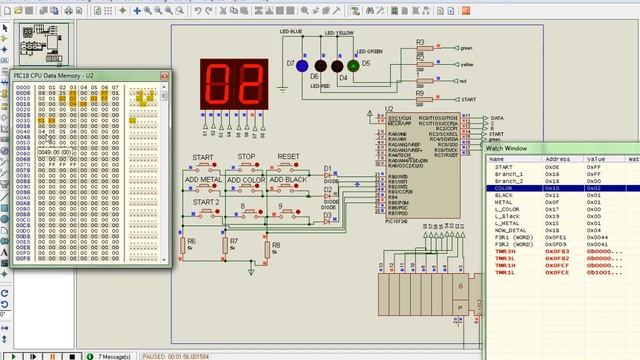Stop the simulation
Image resolution: width=640 pixels, height=360 pixels.
point(72,356)
